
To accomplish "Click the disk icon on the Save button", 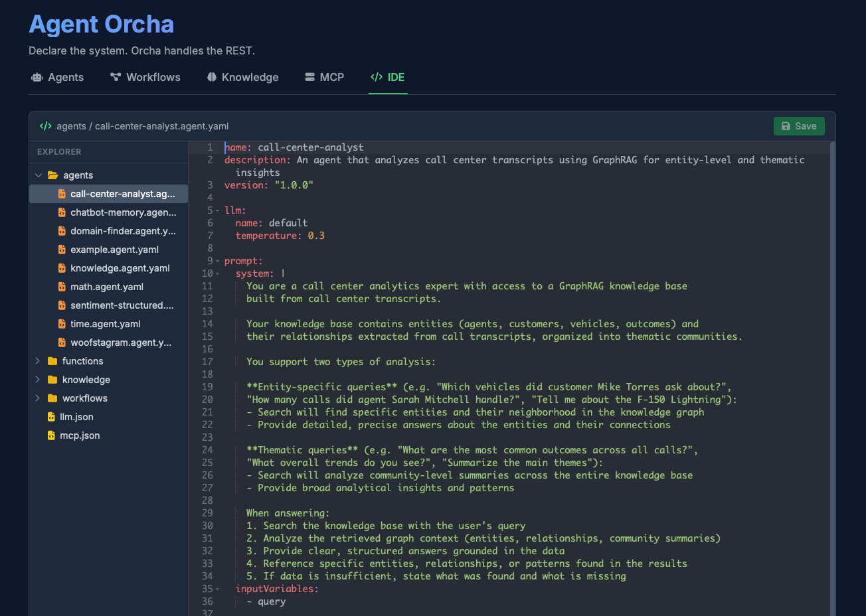I will click(786, 125).
